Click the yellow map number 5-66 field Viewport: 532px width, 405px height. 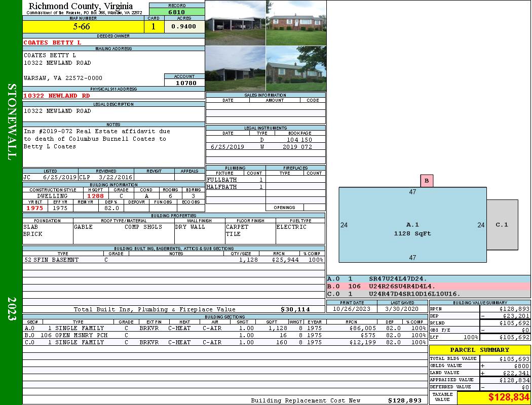click(x=83, y=26)
